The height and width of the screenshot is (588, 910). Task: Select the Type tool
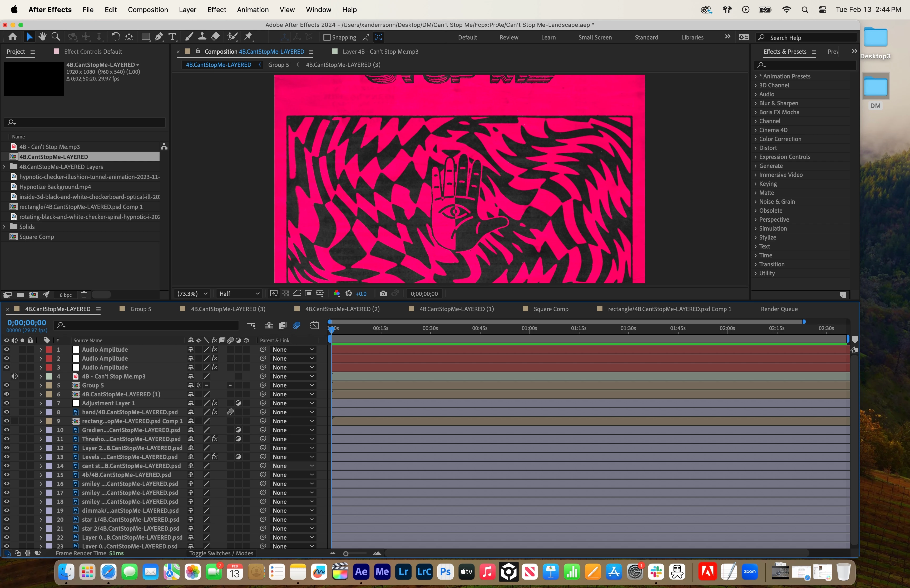click(x=172, y=37)
